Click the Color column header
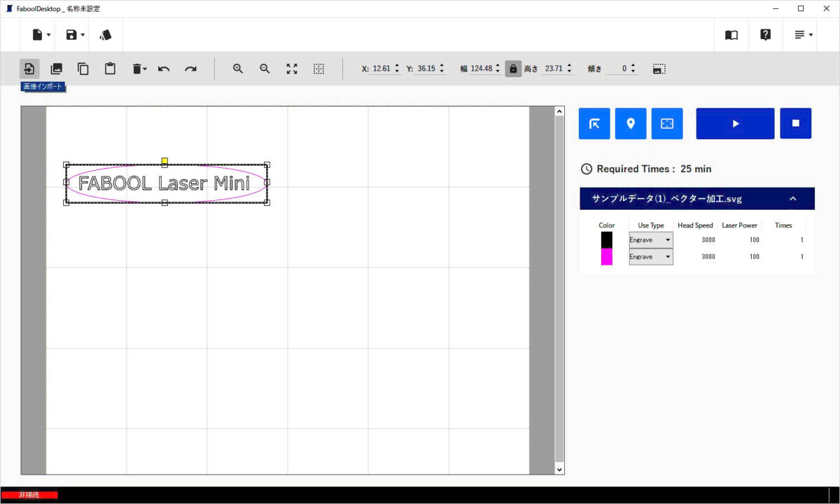840x504 pixels. click(607, 225)
